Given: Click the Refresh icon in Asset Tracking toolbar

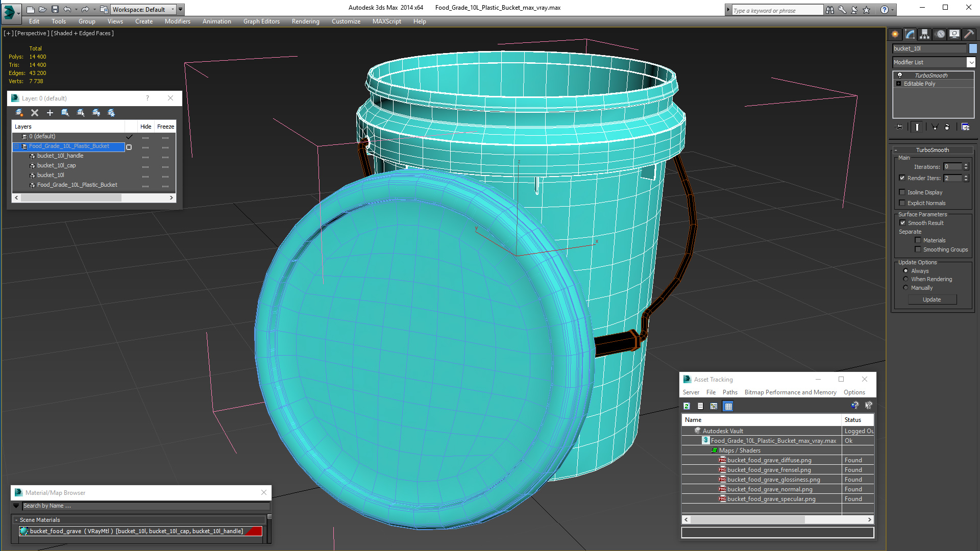Looking at the screenshot, I should (x=687, y=406).
